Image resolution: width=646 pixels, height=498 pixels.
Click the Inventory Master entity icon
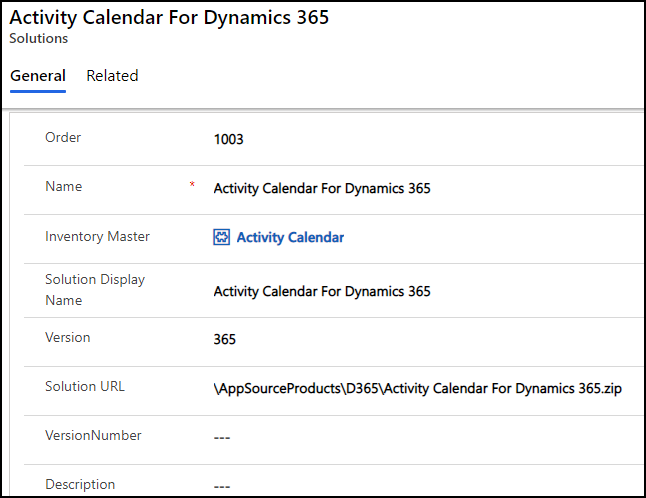[x=222, y=237]
